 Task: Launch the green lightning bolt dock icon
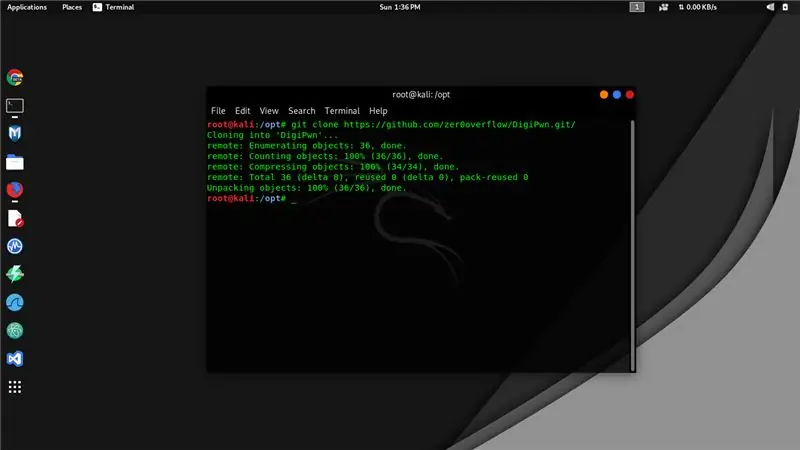tap(15, 274)
